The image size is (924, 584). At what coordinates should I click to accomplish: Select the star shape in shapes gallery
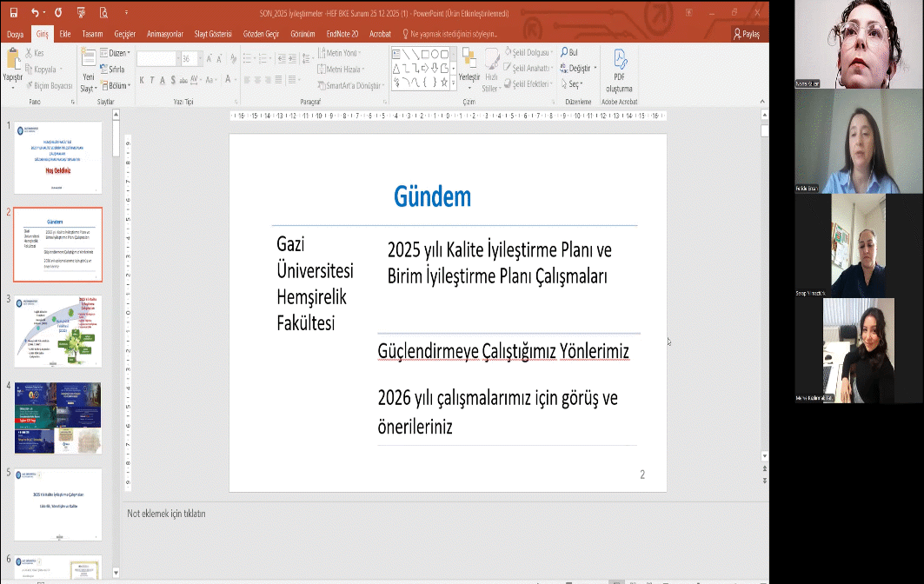pyautogui.click(x=443, y=83)
